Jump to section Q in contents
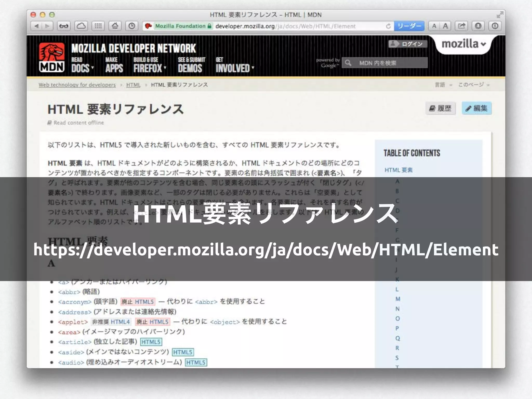532x399 pixels. (x=397, y=338)
